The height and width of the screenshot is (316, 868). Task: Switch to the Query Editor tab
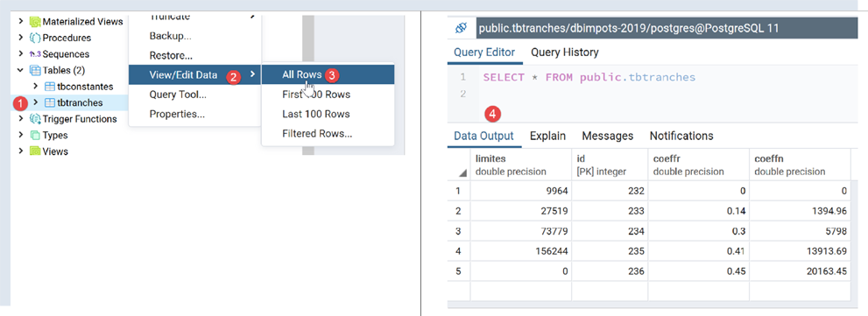coord(484,53)
